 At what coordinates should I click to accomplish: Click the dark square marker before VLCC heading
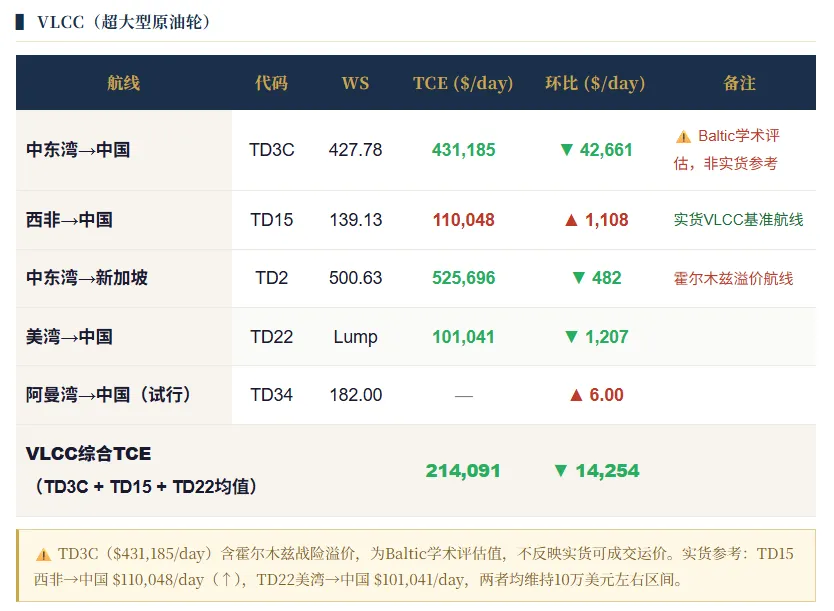pyautogui.click(x=20, y=22)
